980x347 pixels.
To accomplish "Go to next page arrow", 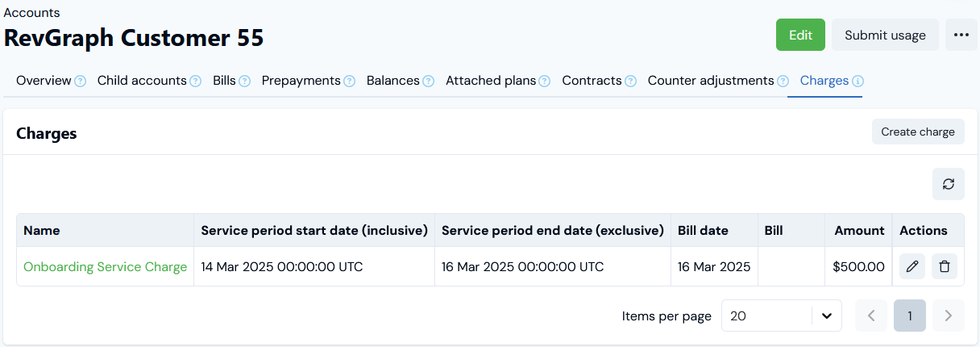I will click(949, 316).
